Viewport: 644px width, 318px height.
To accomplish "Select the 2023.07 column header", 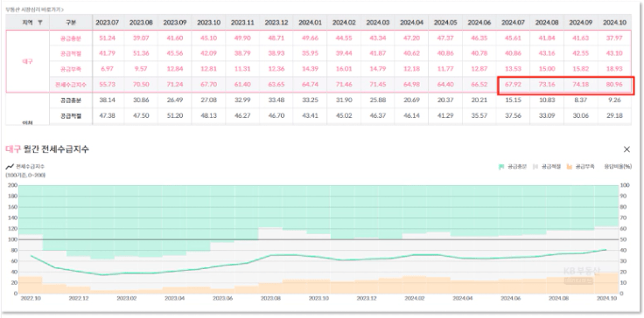I will point(108,23).
